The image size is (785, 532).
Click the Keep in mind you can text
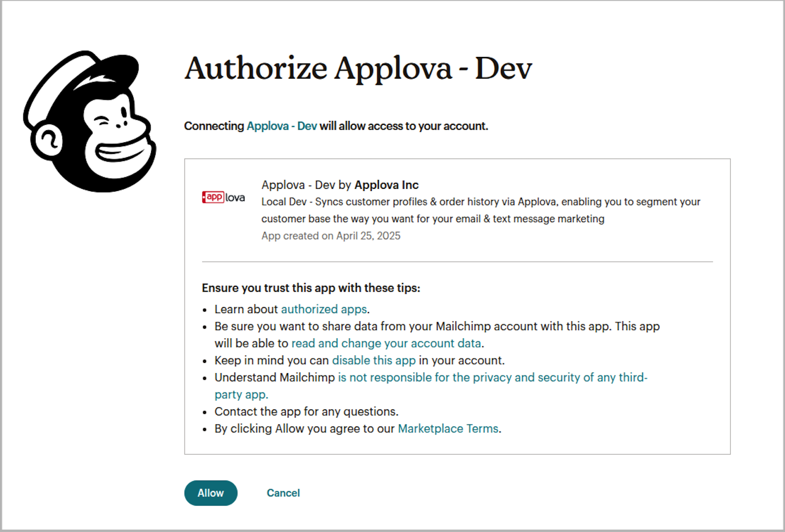click(x=272, y=361)
